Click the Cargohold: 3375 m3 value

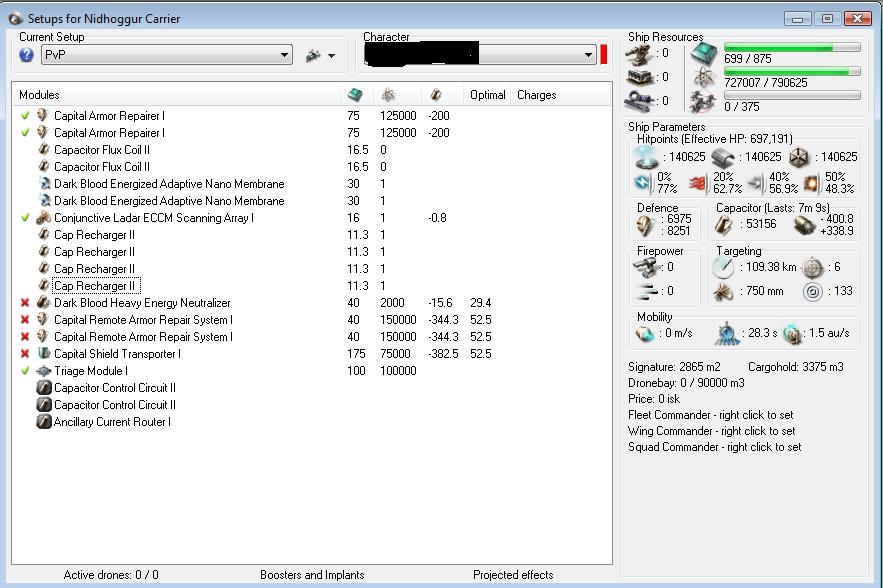coord(796,367)
